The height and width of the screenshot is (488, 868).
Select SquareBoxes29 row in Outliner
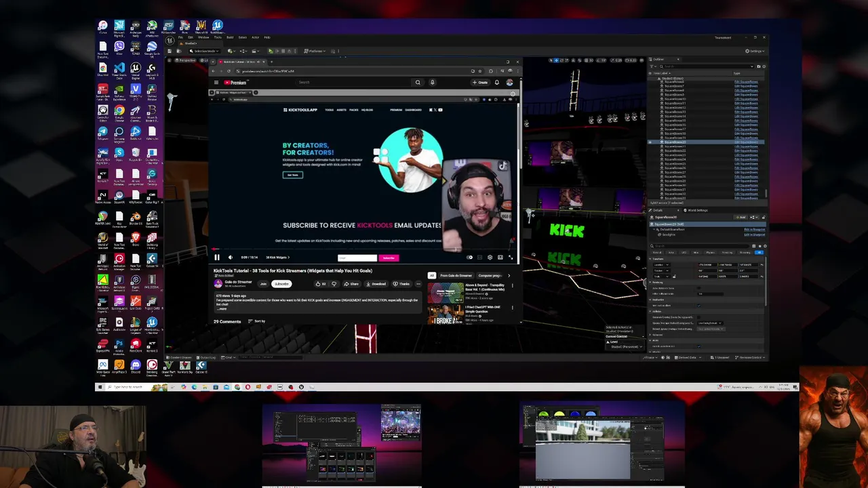point(706,181)
